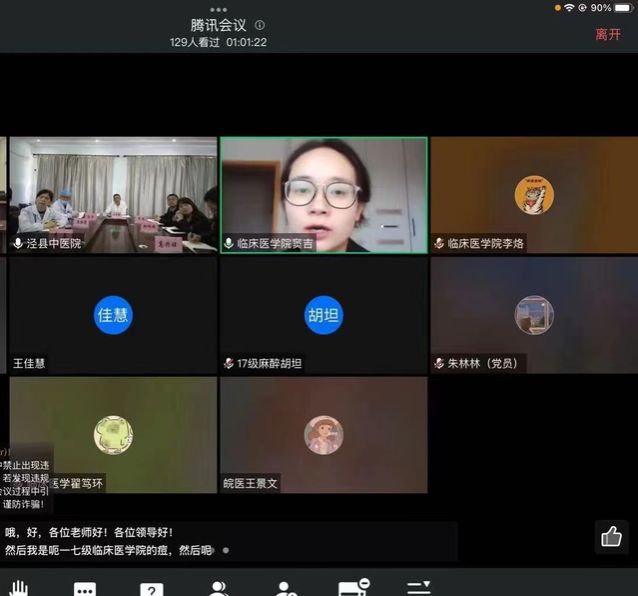Open the meeting info icon beside 腾讯会议
This screenshot has width=638, height=596.
260,25
